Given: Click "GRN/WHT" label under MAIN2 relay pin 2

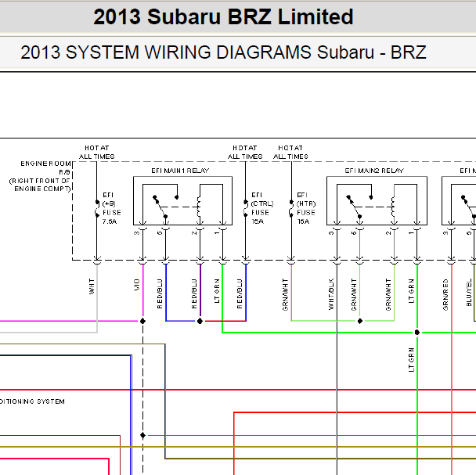Looking at the screenshot, I should tap(388, 294).
